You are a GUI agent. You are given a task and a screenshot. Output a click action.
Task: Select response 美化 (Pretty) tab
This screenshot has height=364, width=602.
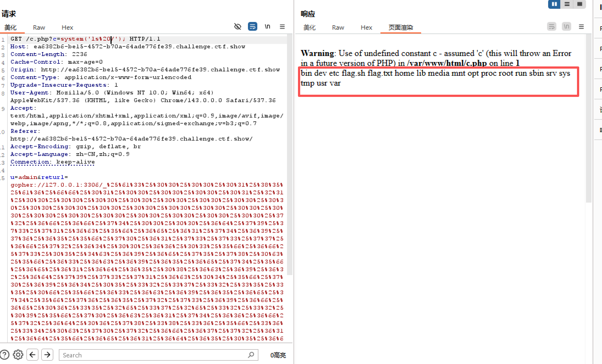pyautogui.click(x=310, y=27)
